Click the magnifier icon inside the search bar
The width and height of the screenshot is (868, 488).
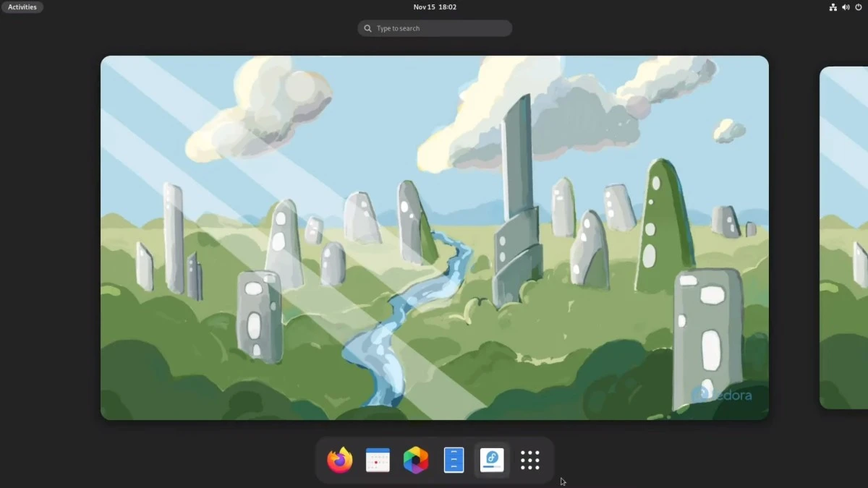coord(369,28)
